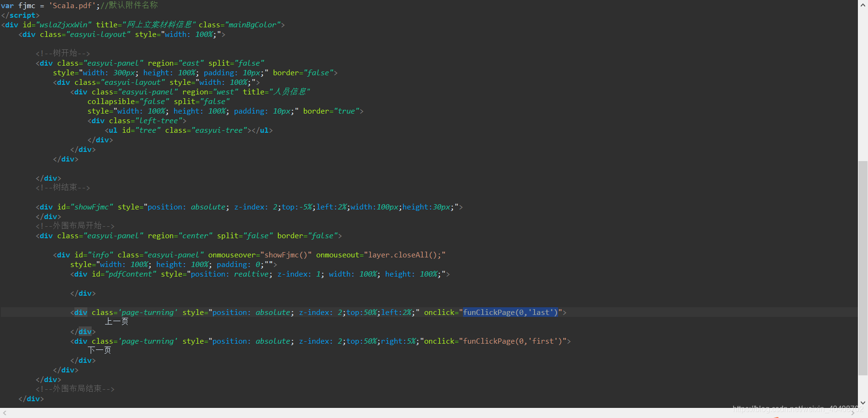Click the highlighted funClickPage(0,'last') text
The image size is (868, 418).
511,312
